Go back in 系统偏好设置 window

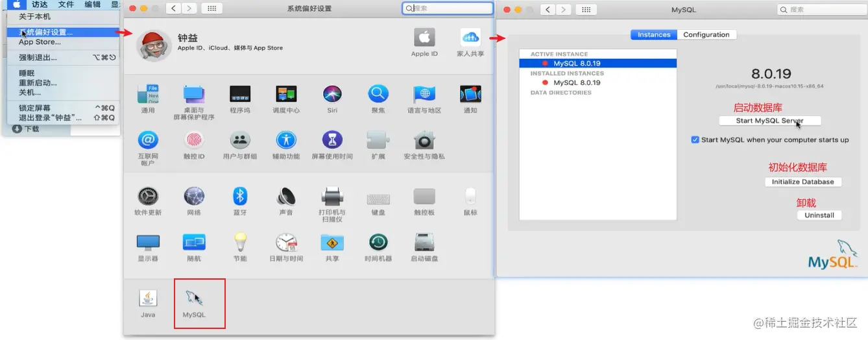tap(174, 8)
